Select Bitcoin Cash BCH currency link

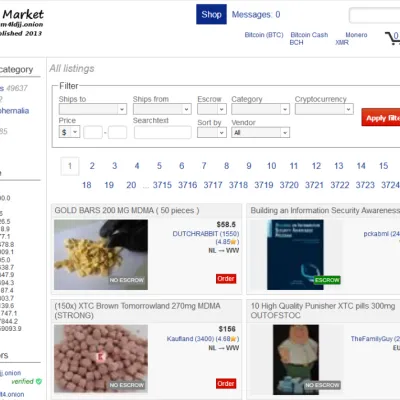[x=308, y=39]
